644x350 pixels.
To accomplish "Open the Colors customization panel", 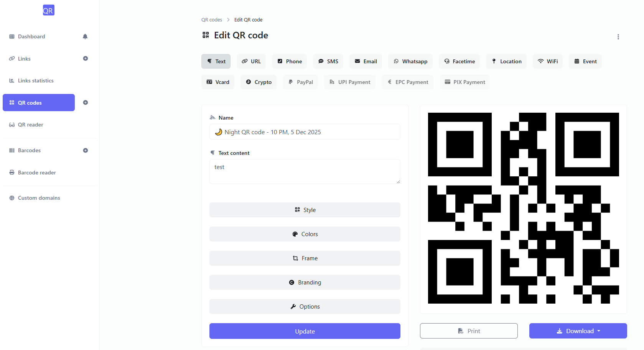I will click(x=305, y=234).
